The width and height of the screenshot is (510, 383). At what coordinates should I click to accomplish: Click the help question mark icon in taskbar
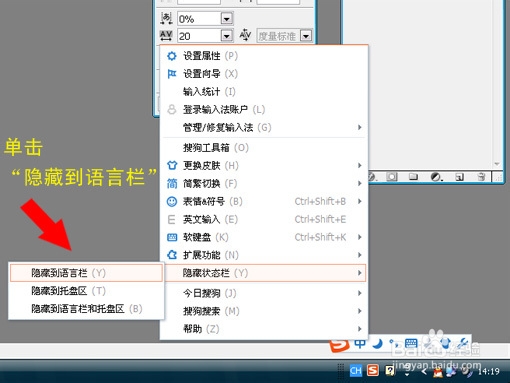[390, 370]
